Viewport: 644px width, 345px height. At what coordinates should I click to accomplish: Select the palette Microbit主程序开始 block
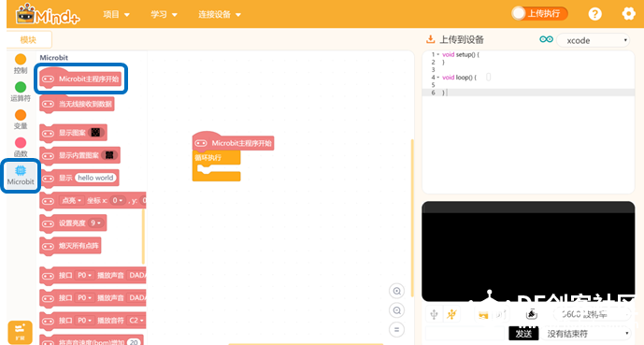(x=80, y=79)
